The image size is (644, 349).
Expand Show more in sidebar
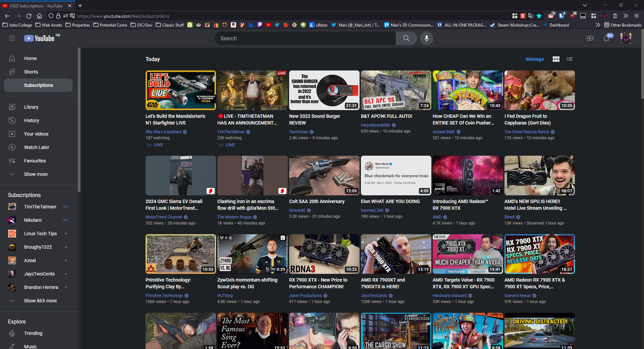[x=39, y=174]
